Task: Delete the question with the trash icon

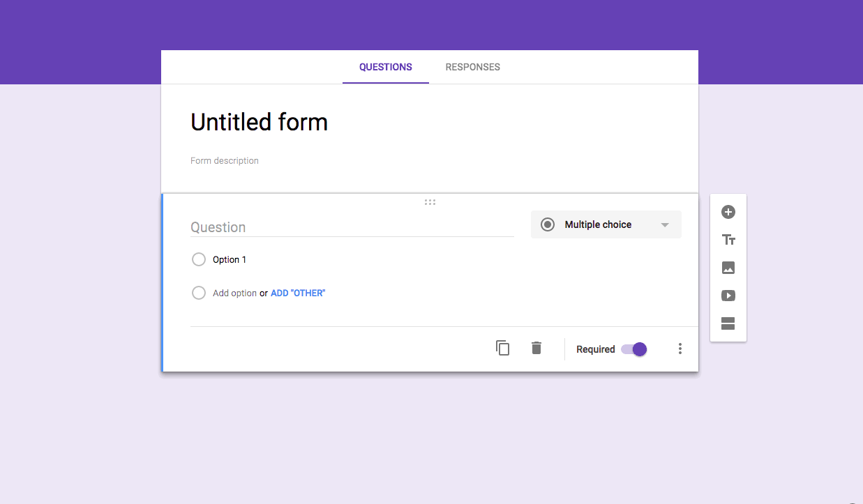Action: [x=536, y=349]
